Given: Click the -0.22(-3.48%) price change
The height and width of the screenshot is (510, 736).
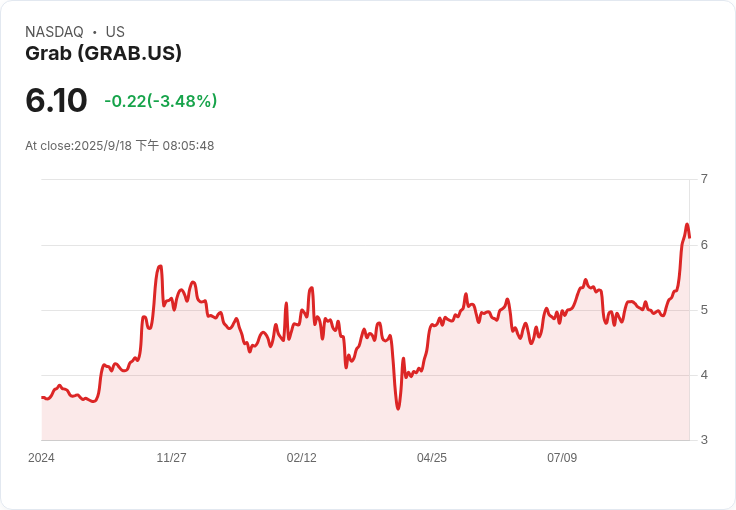Looking at the screenshot, I should tap(161, 101).
